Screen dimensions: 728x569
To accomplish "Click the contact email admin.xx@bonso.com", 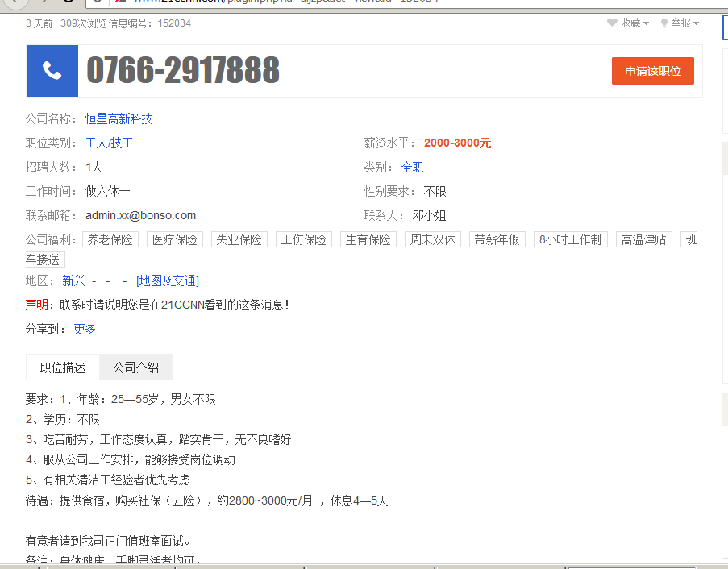I will click(140, 215).
